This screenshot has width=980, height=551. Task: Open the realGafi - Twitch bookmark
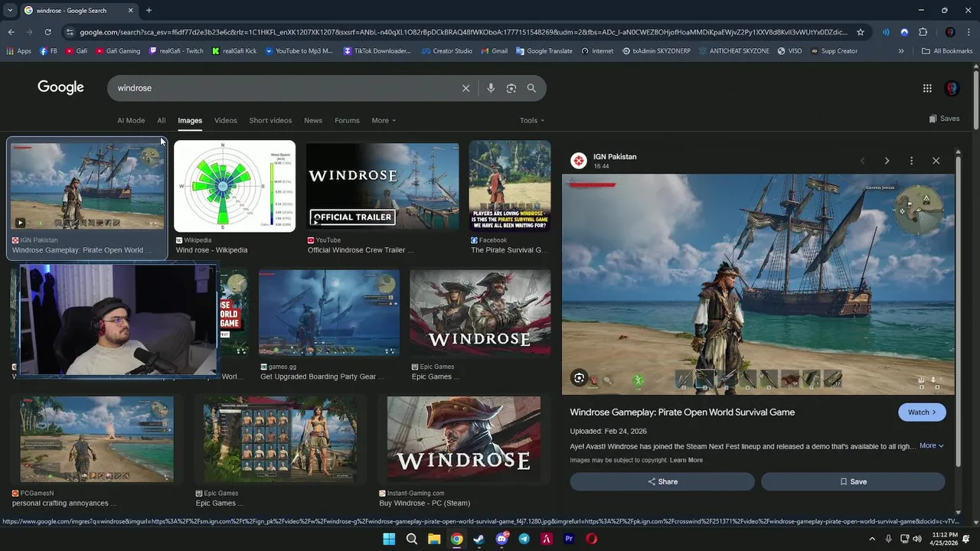176,51
